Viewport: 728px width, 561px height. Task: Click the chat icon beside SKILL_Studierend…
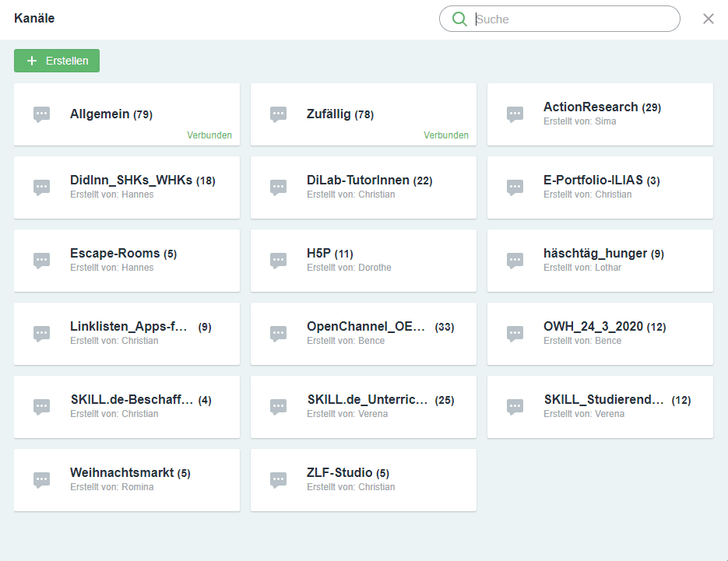(515, 407)
